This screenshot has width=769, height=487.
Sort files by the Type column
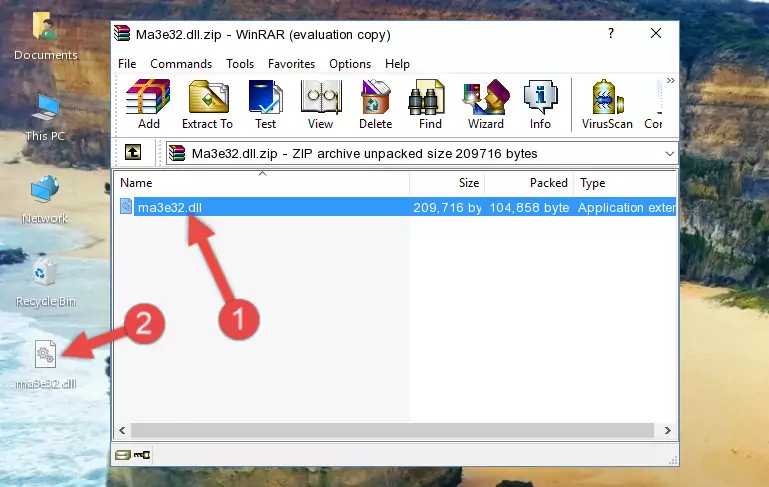click(625, 183)
